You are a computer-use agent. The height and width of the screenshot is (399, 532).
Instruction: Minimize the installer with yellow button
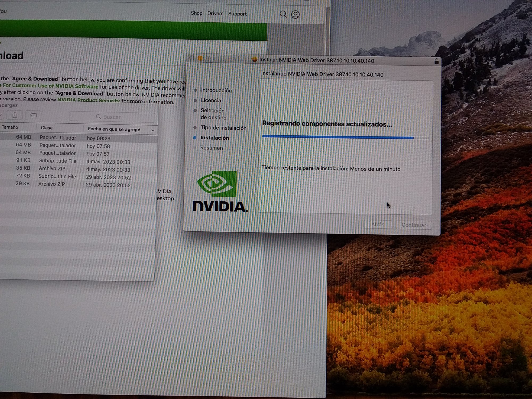click(x=200, y=58)
